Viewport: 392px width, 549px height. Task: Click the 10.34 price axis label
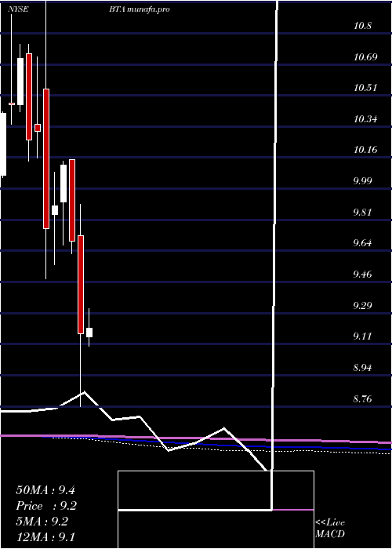pyautogui.click(x=365, y=118)
